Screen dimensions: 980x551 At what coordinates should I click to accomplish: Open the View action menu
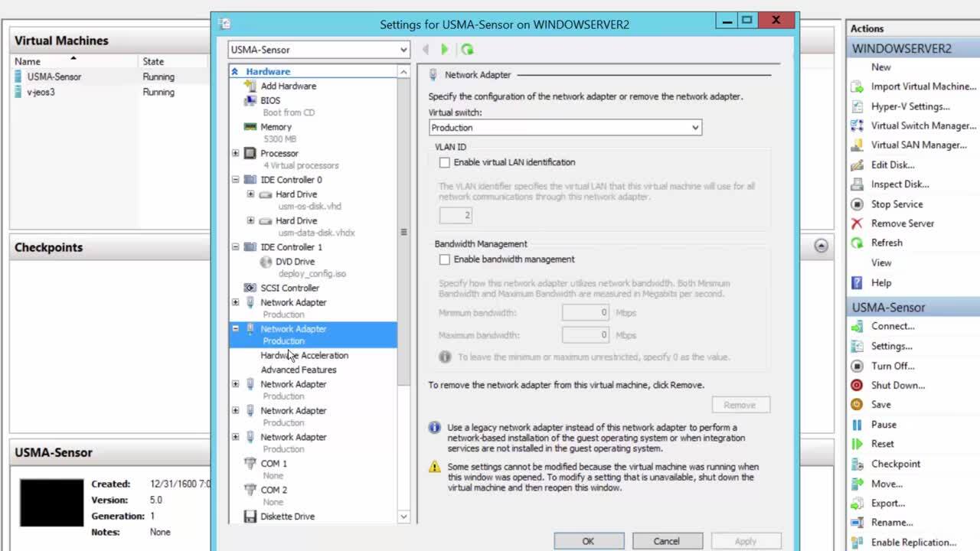pos(880,262)
